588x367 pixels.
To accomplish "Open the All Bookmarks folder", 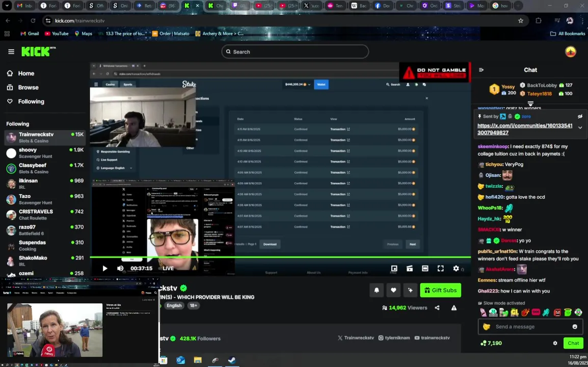I will [568, 34].
